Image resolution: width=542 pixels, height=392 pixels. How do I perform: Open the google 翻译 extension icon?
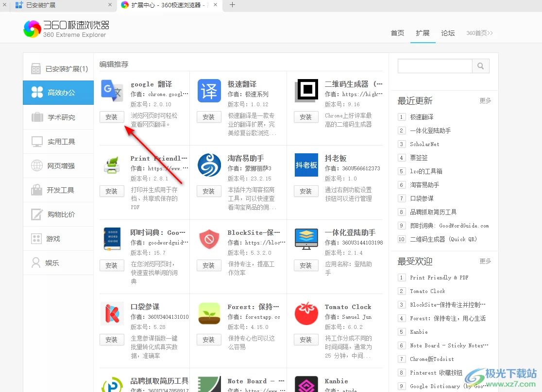112,91
